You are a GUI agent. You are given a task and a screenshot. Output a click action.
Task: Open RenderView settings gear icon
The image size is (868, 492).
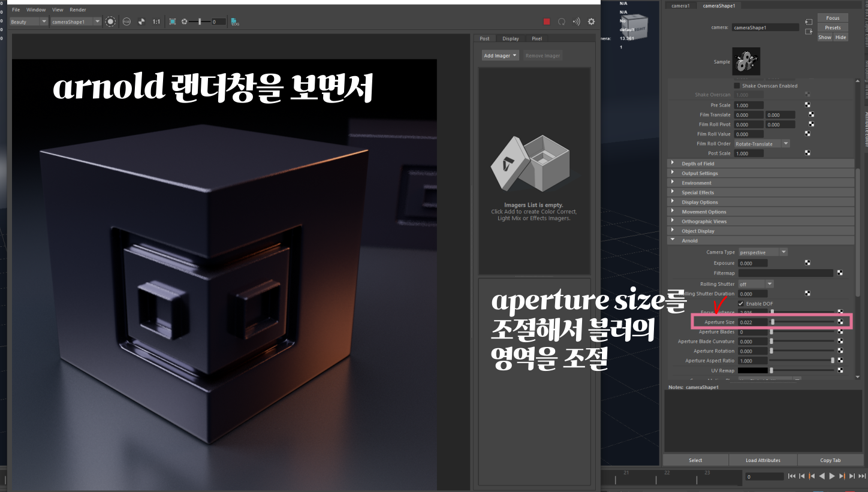point(592,22)
